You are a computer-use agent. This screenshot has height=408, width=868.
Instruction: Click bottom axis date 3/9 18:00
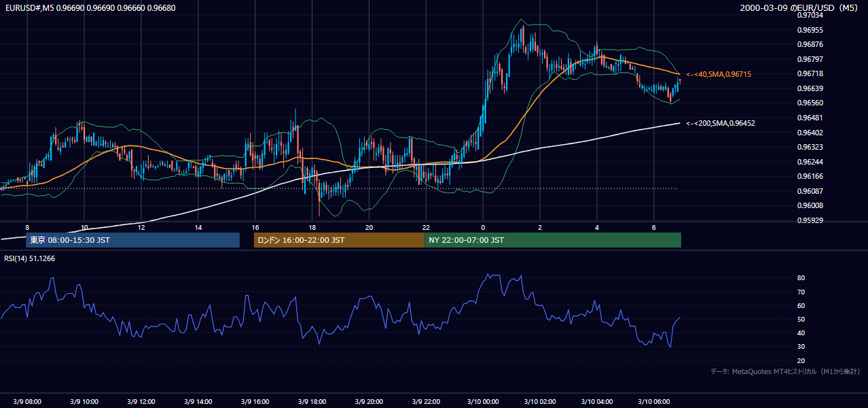pyautogui.click(x=312, y=401)
